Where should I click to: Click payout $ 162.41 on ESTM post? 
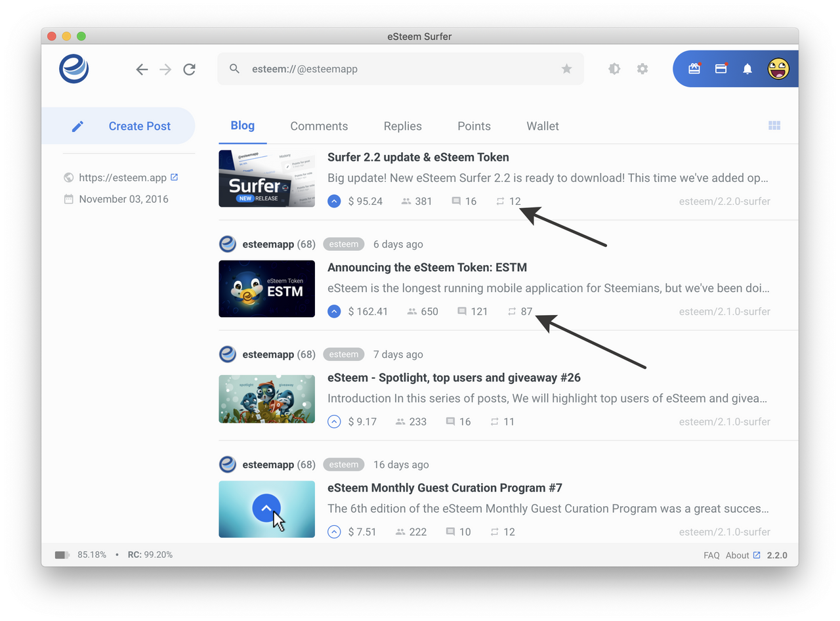click(x=368, y=311)
